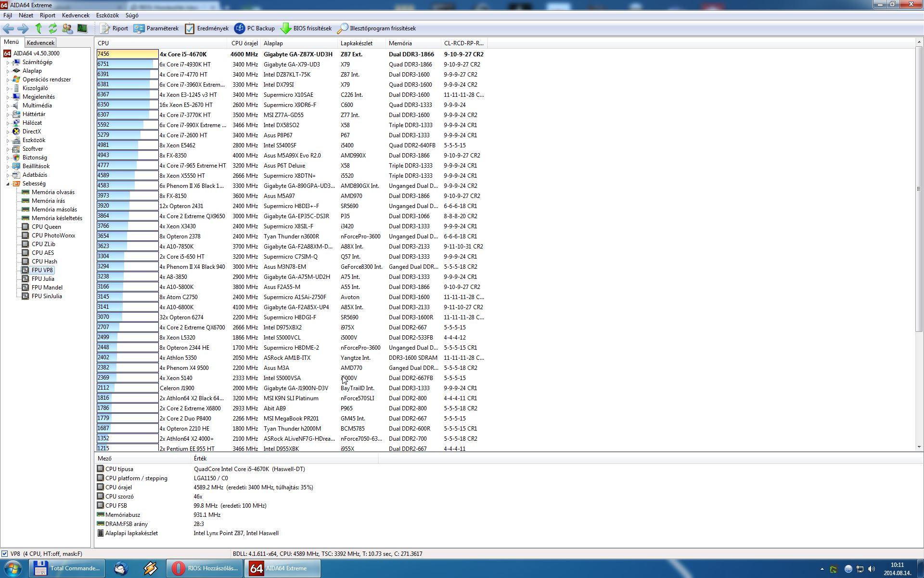This screenshot has width=924, height=578.
Task: Click the Forward navigation arrow
Action: pyautogui.click(x=23, y=28)
